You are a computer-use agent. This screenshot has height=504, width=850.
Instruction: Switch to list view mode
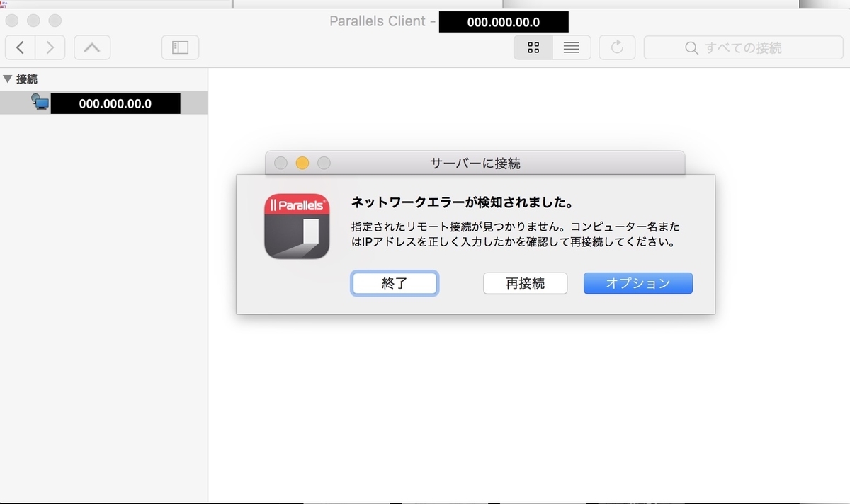click(x=572, y=47)
